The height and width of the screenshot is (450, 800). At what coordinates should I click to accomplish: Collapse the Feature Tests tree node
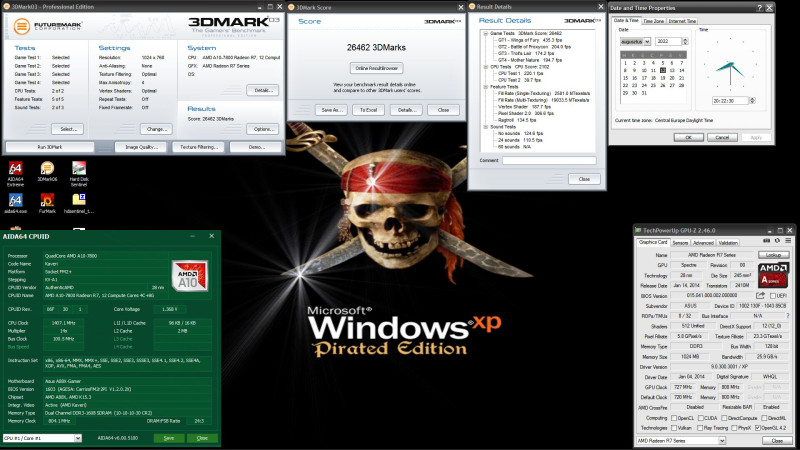pyautogui.click(x=486, y=87)
